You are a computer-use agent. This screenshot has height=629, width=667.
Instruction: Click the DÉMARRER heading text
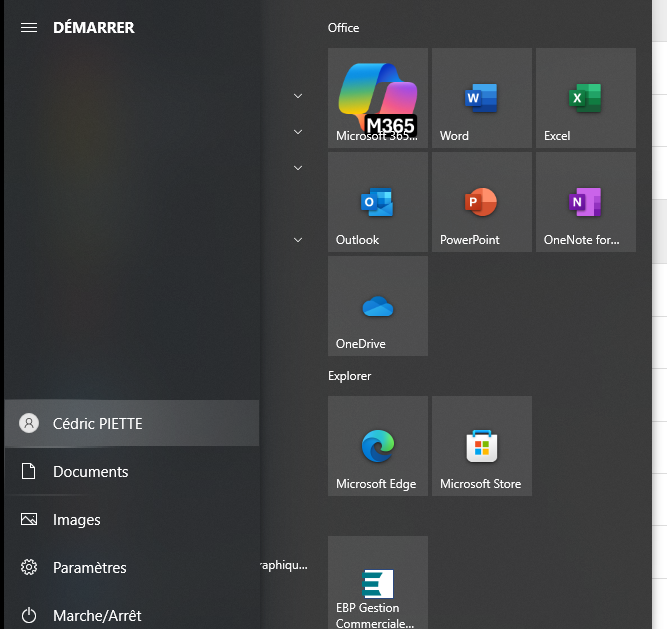pos(94,28)
